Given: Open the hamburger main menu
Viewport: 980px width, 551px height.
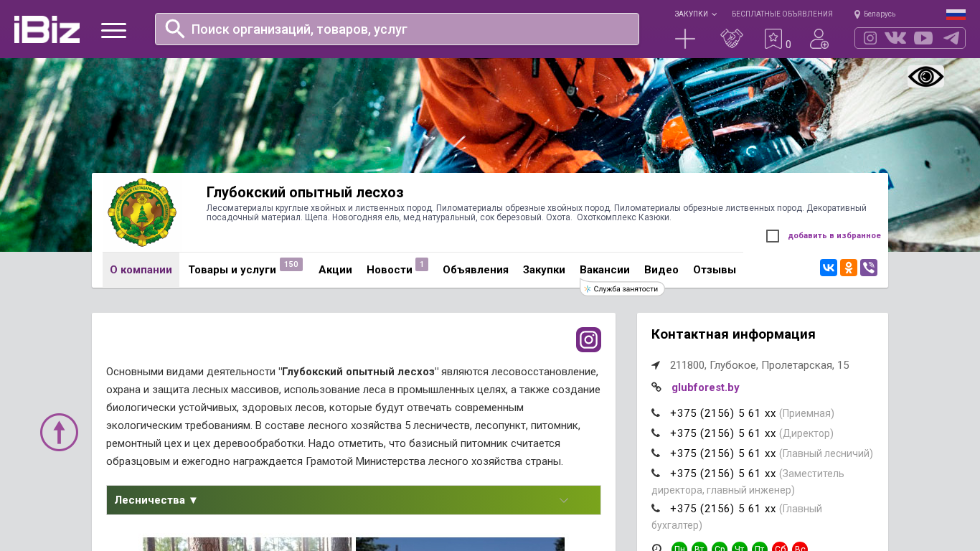Looking at the screenshot, I should 113,30.
